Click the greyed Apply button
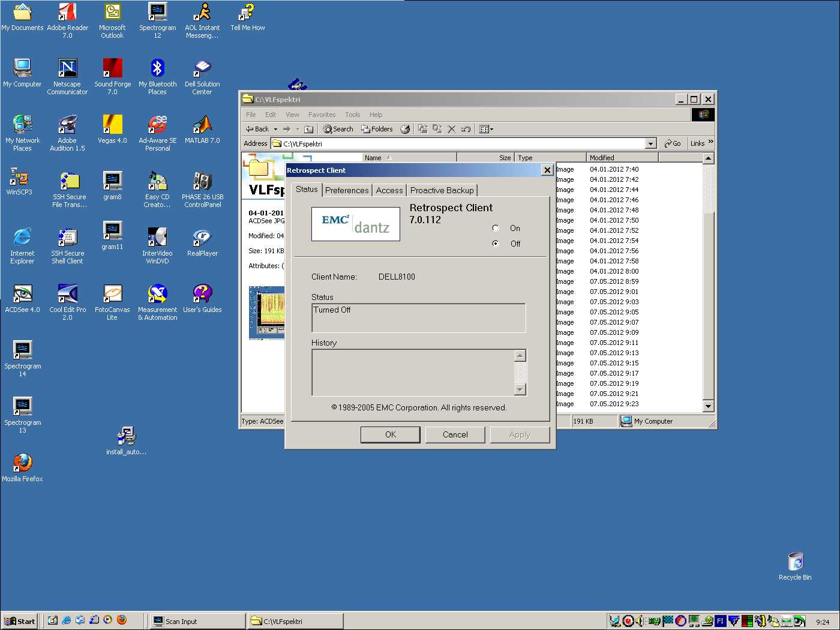This screenshot has width=840, height=630. tap(520, 434)
